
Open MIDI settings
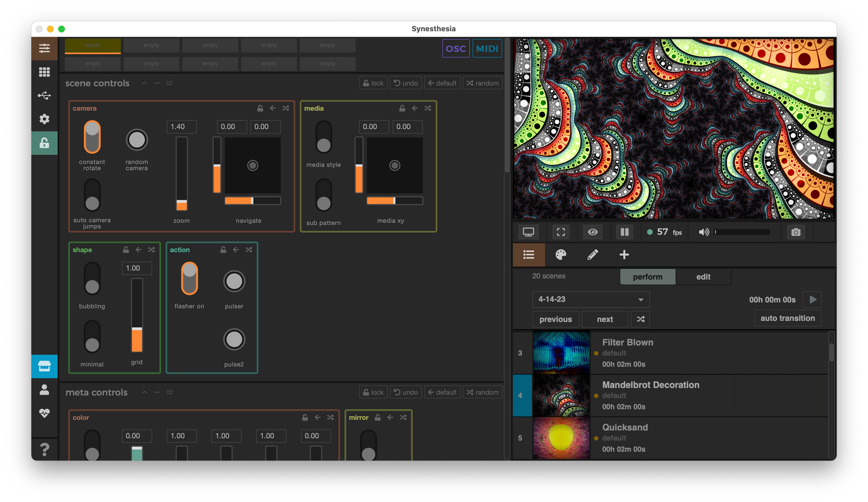[487, 49]
